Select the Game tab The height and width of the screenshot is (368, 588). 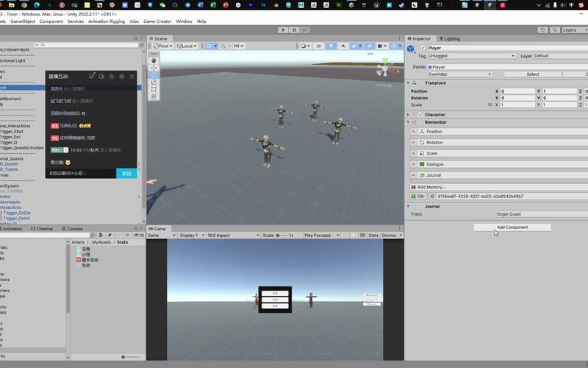coord(157,229)
